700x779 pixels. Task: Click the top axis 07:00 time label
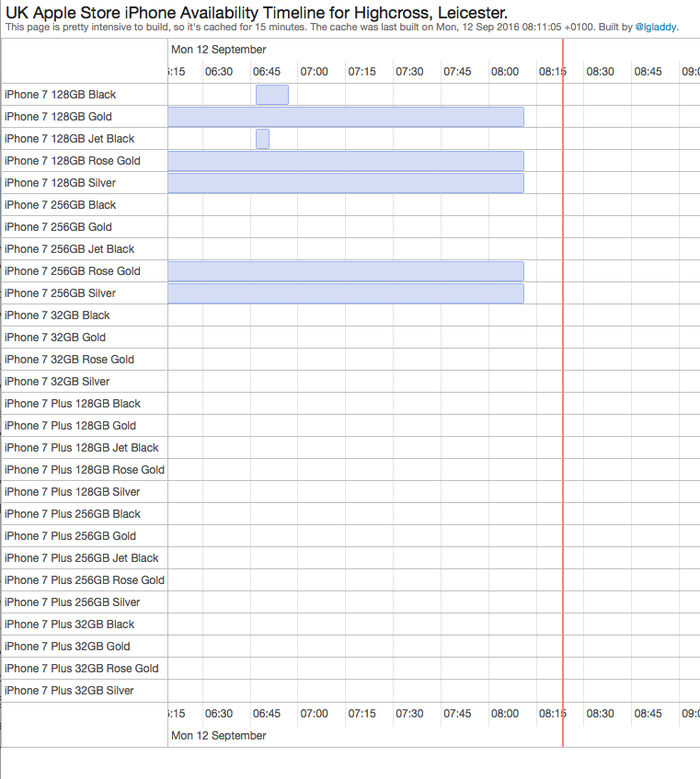[315, 72]
